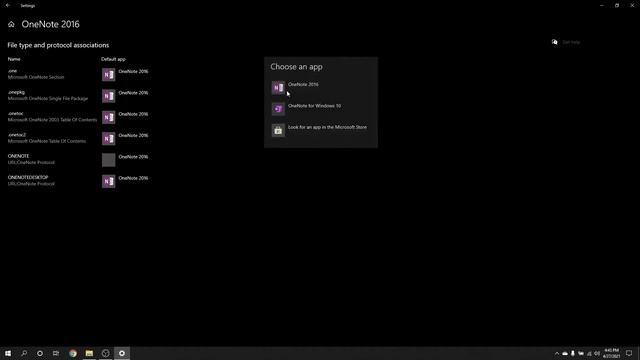Open Cortana from the taskbar
This screenshot has width=640, height=360.
[40, 353]
